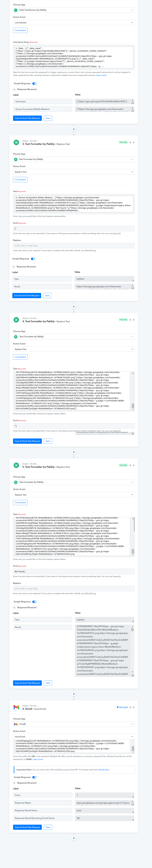Click the Gmail logo in step 6 header
The width and height of the screenshot is (152, 868).
16,707
